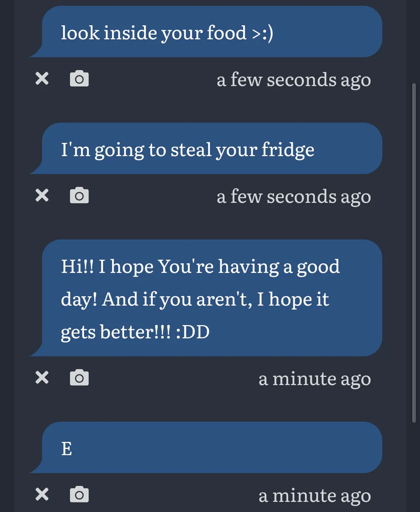Delete the 'steal your fridge' message
The height and width of the screenshot is (512, 420).
(x=42, y=195)
